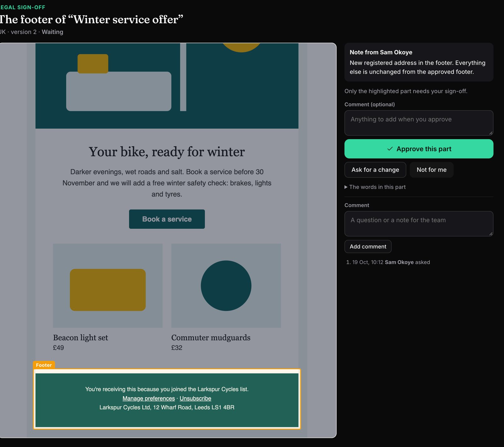Choose Not for me

[432, 170]
